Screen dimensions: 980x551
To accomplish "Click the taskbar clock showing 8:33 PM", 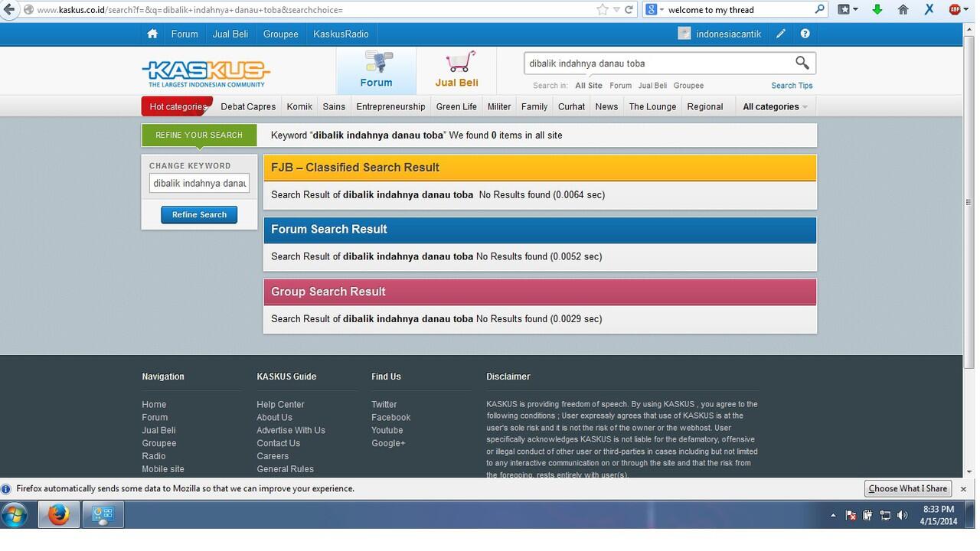I will click(939, 515).
